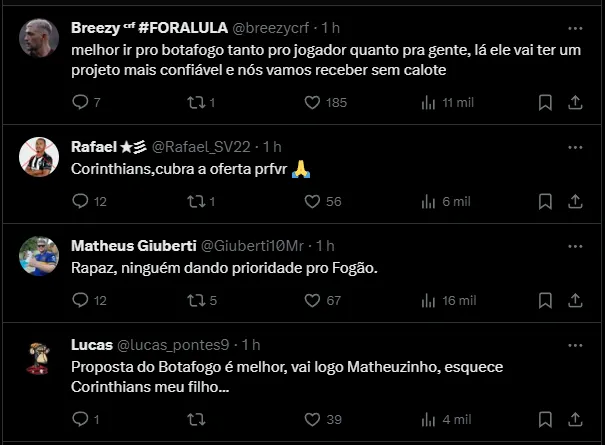This screenshot has width=605, height=445.
Task: Bookmark Breezy's tweet
Action: click(x=545, y=102)
